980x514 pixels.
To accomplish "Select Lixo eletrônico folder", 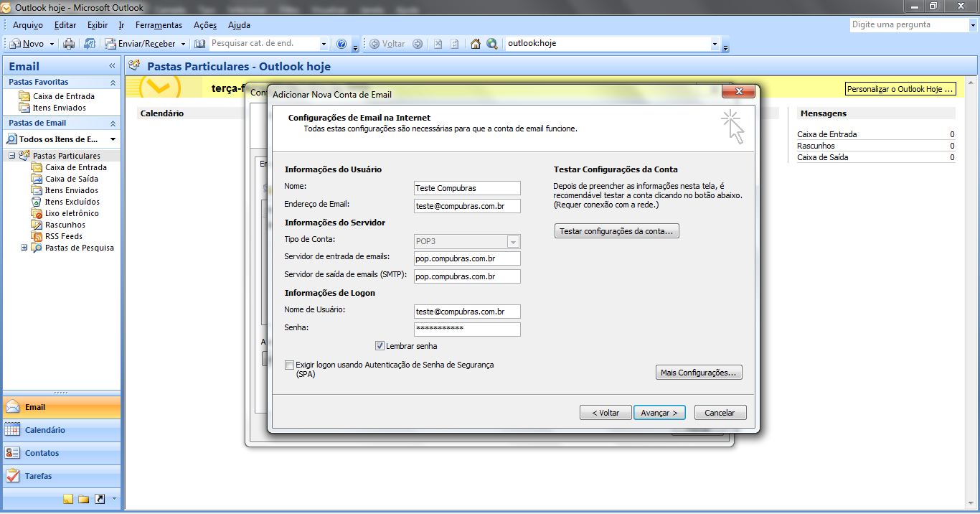I will 65,213.
